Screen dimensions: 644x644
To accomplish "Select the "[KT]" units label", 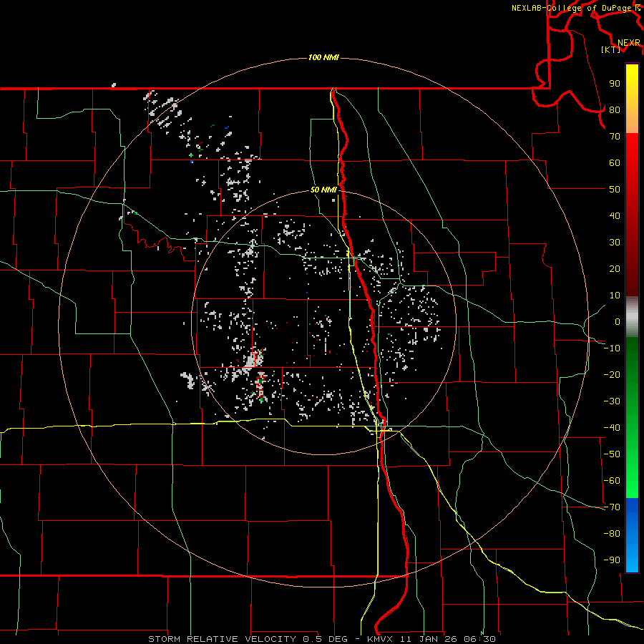I will click(x=611, y=49).
